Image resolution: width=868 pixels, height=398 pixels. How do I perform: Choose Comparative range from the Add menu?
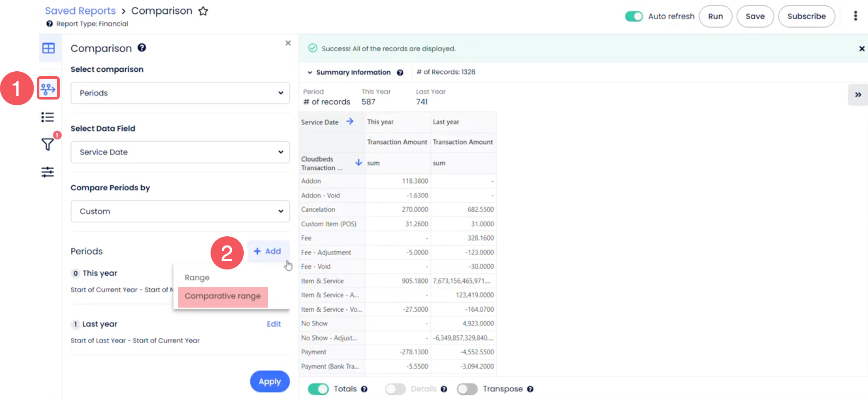click(x=223, y=296)
